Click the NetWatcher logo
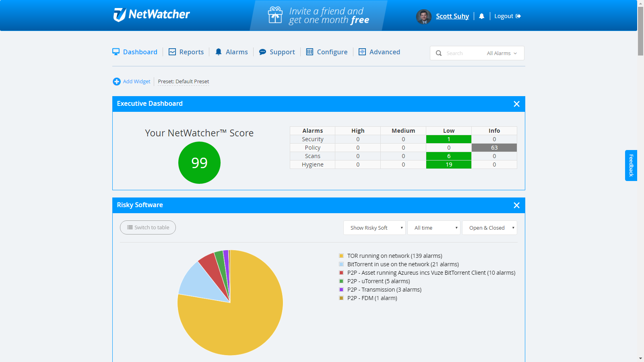The image size is (644, 362). pyautogui.click(x=152, y=15)
